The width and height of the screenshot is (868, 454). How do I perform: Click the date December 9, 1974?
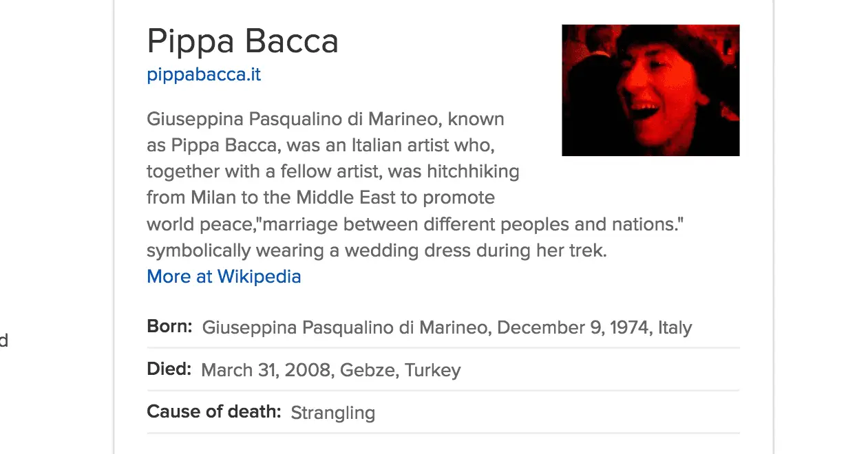[573, 327]
